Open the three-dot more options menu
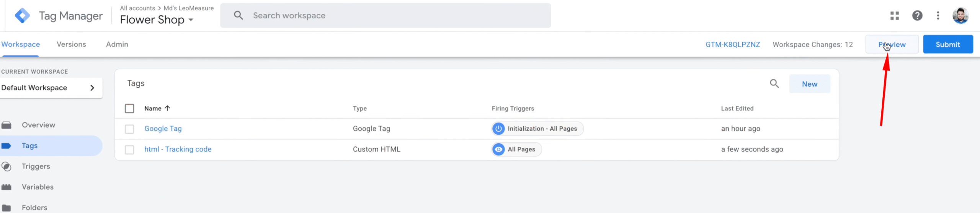The height and width of the screenshot is (213, 980). tap(938, 16)
